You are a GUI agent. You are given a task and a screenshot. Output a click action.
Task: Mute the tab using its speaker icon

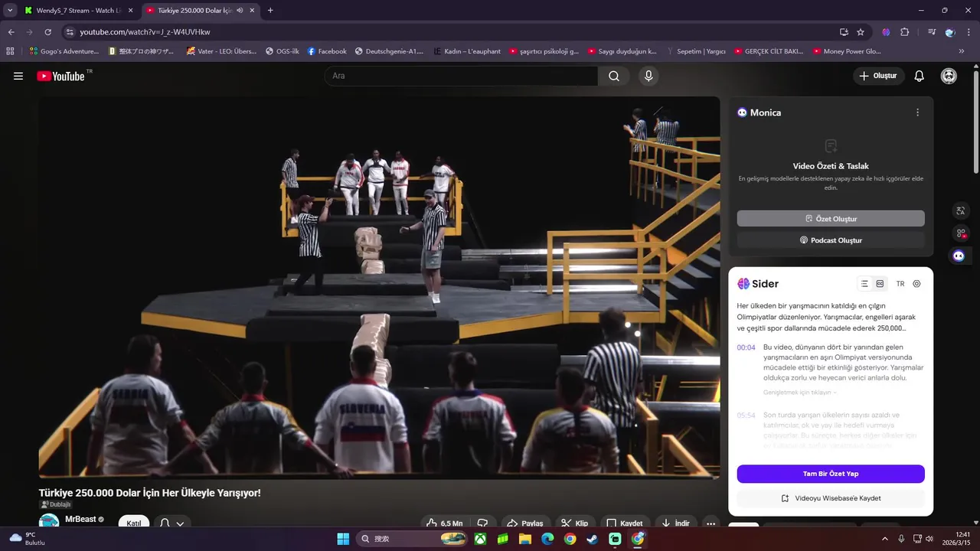pyautogui.click(x=240, y=11)
